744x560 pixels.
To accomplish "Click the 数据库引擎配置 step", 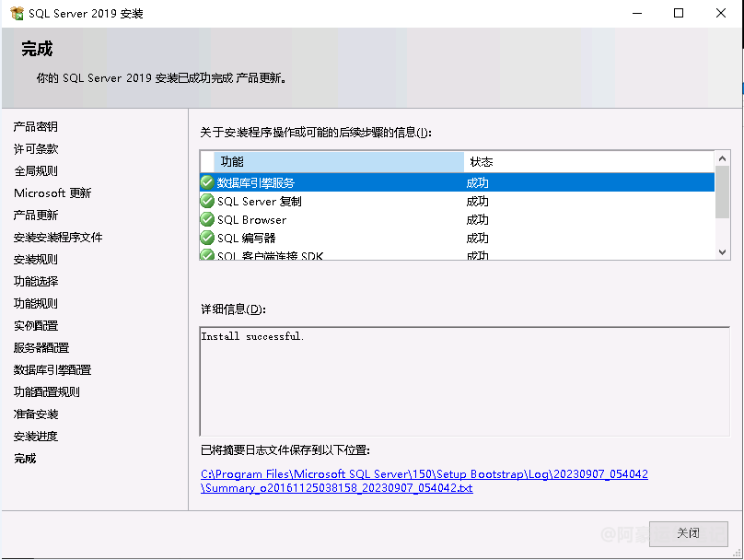I will pos(52,369).
